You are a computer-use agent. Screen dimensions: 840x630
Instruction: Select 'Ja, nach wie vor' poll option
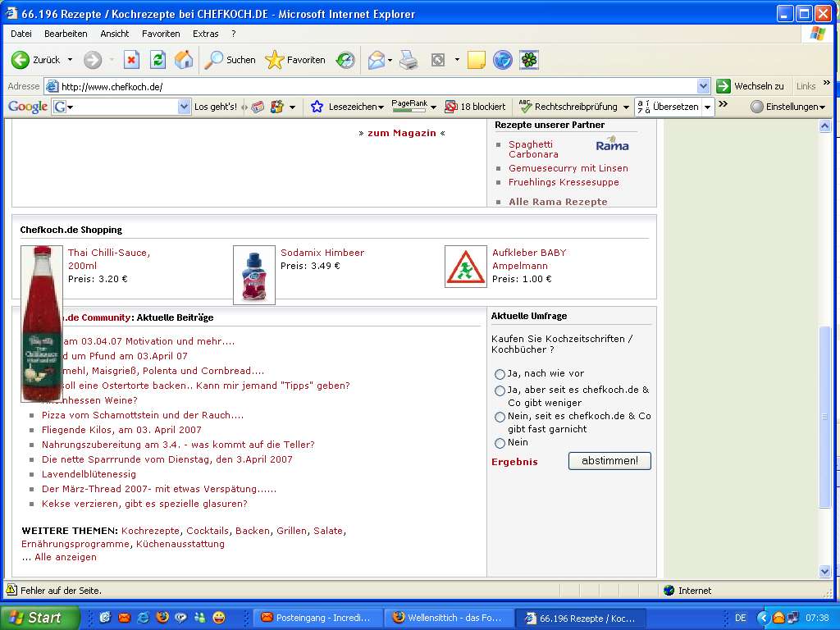point(500,374)
